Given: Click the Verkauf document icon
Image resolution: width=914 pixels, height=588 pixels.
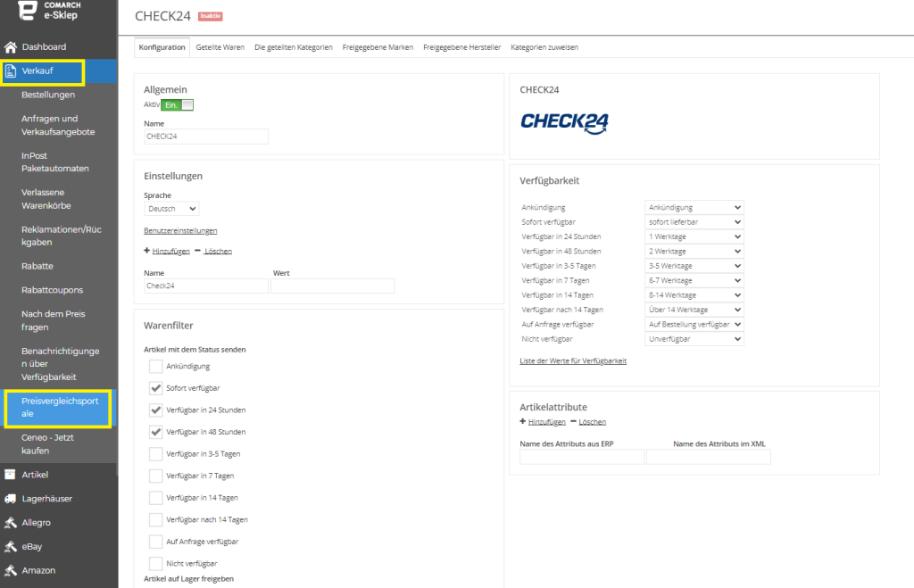Looking at the screenshot, I should tap(11, 71).
